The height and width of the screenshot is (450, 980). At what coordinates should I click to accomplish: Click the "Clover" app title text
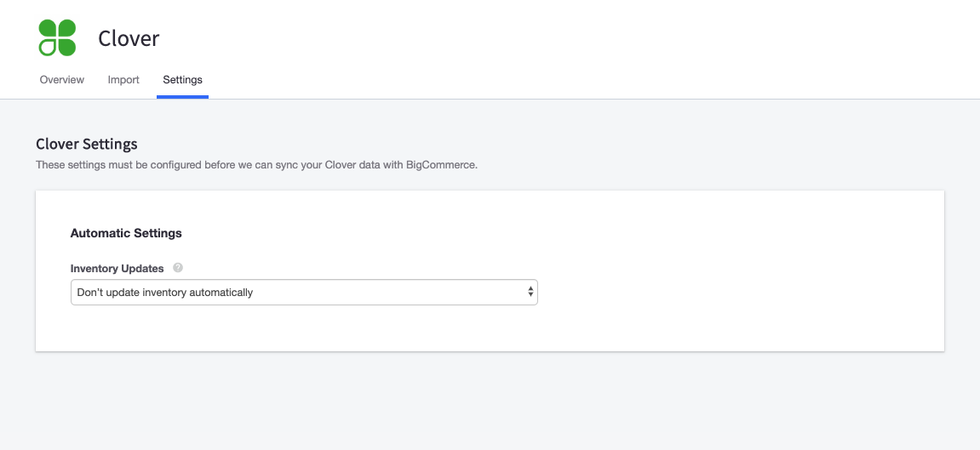tap(129, 38)
